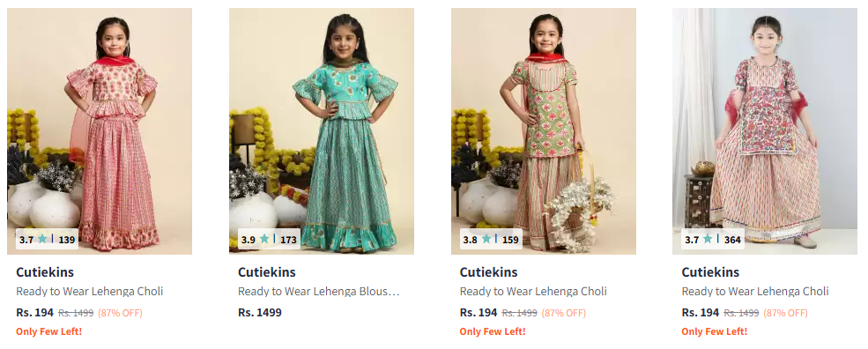Open the floral kurta striped lehenga image
Screen dimensions: 868x349
click(765, 131)
